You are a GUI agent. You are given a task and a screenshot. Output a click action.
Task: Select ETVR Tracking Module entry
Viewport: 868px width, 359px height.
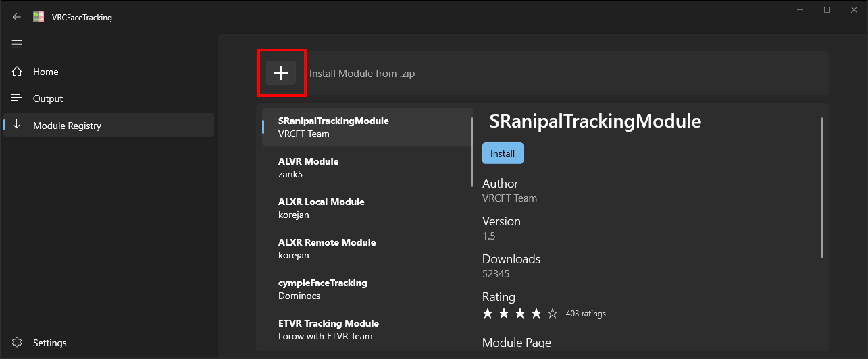367,329
